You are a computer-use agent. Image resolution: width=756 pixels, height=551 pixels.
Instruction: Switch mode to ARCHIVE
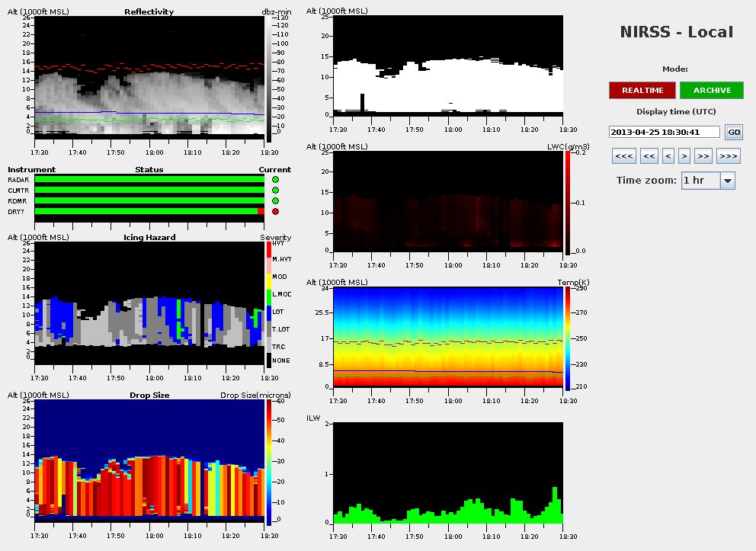pyautogui.click(x=712, y=91)
